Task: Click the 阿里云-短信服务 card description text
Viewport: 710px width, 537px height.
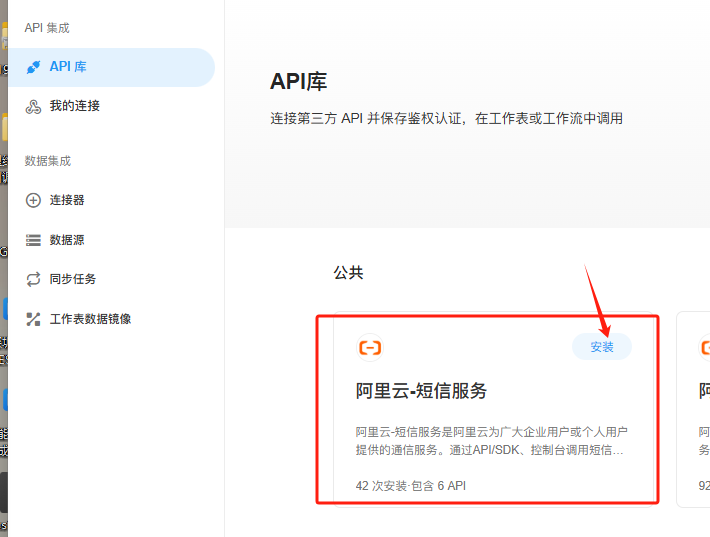Action: (491, 441)
